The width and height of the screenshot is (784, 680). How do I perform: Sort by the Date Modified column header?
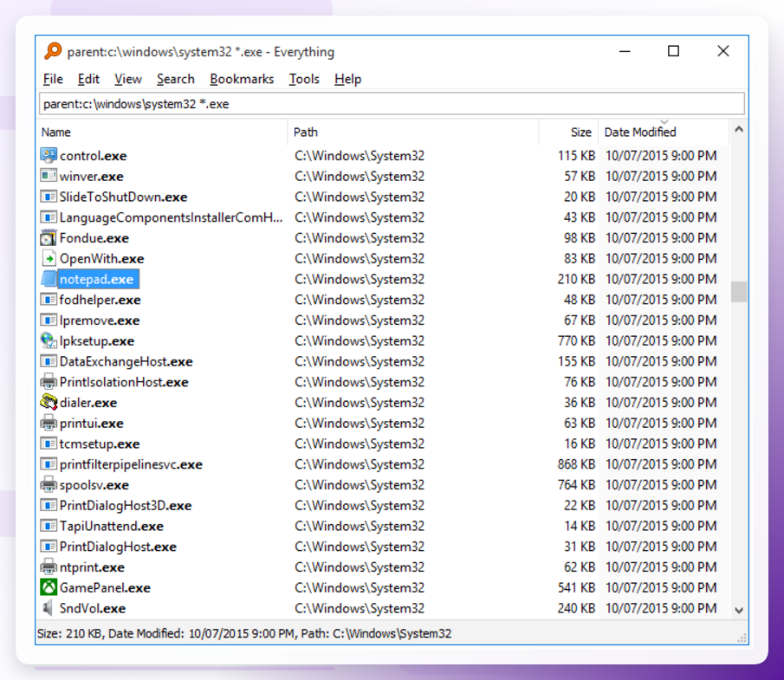click(x=664, y=132)
